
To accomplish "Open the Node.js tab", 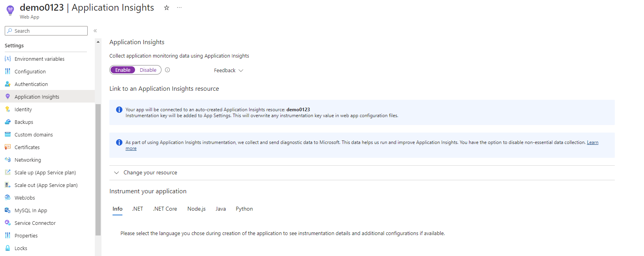I will point(197,209).
